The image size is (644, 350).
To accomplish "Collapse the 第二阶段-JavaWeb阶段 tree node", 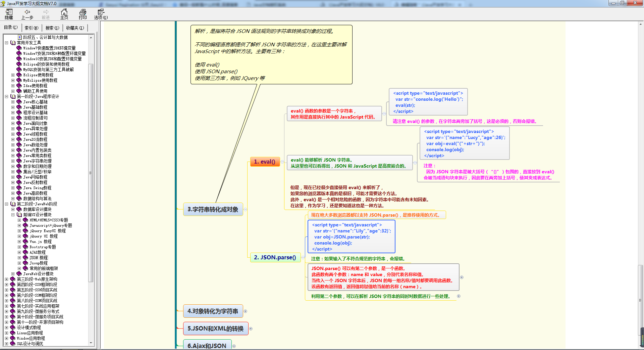I will tap(6, 204).
